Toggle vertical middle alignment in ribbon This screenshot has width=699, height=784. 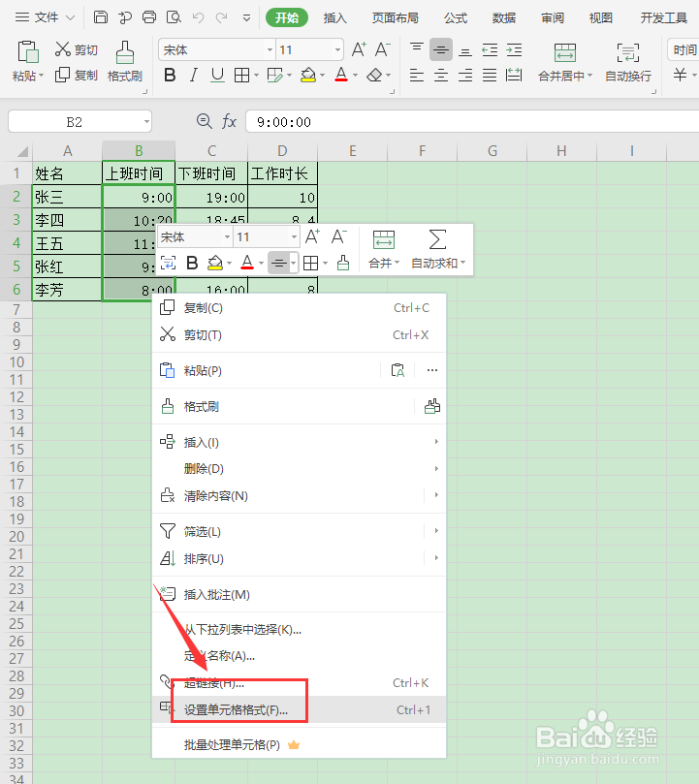(x=441, y=50)
